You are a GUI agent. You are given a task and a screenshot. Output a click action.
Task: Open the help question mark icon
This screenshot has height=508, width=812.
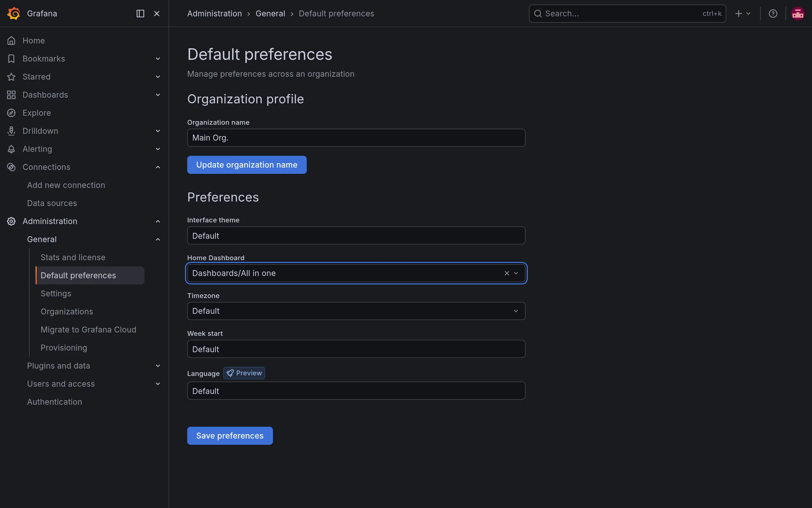(773, 14)
